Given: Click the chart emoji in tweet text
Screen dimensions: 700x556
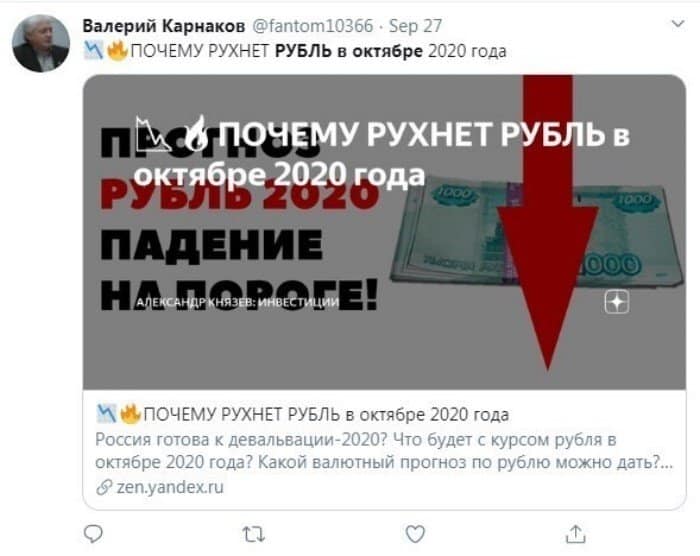Looking at the screenshot, I should (x=94, y=51).
